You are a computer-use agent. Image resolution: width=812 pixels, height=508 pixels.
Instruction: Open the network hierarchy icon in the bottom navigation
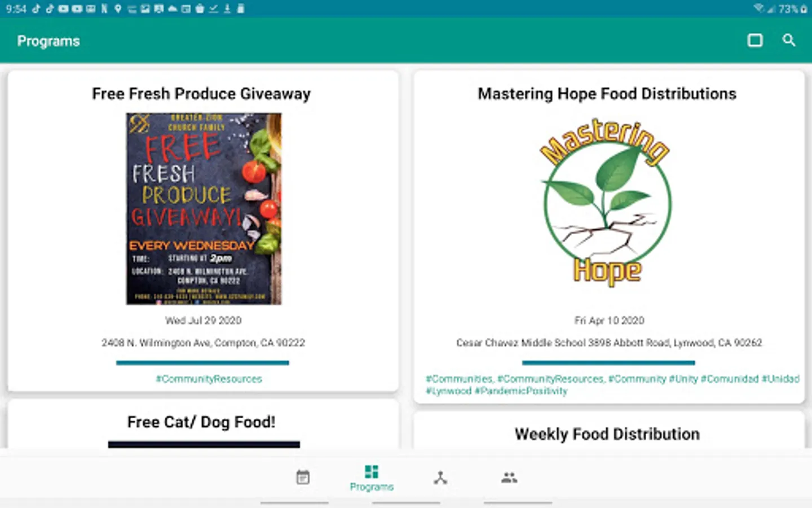tap(440, 478)
